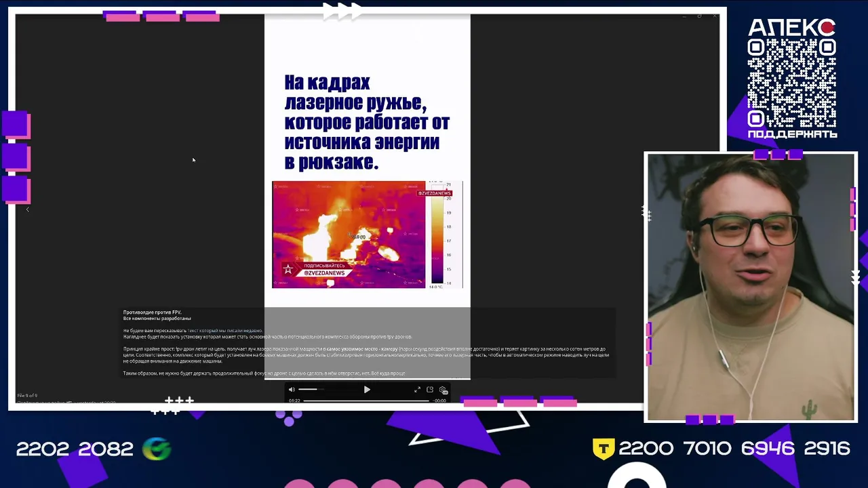Click the elapsed time '01:22' label
Viewport: 868px width, 488px height.
click(x=294, y=401)
